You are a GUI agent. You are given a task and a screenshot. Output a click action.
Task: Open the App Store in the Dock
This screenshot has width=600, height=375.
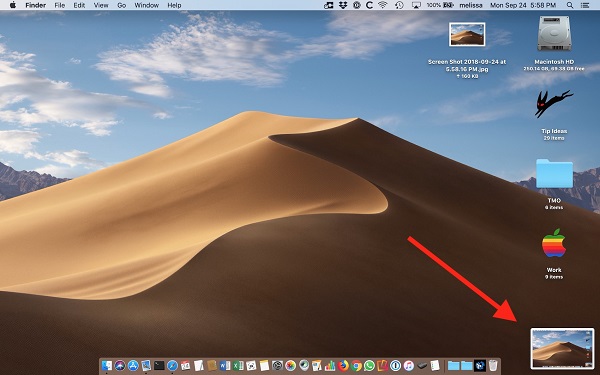point(133,366)
